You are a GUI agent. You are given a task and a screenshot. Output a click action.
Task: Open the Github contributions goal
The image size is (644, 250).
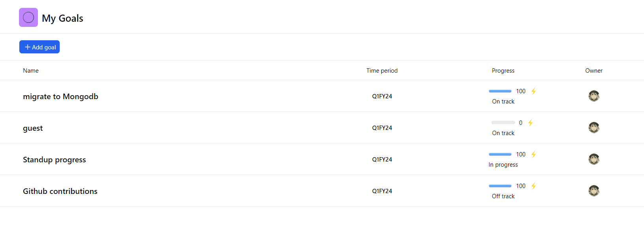click(60, 191)
